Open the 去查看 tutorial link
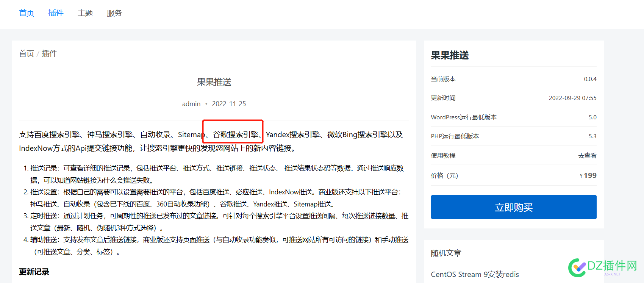Image resolution: width=644 pixels, height=283 pixels. (x=587, y=155)
